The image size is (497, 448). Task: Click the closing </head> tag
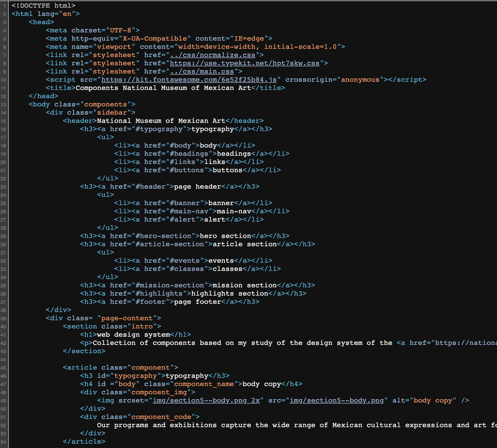click(43, 96)
